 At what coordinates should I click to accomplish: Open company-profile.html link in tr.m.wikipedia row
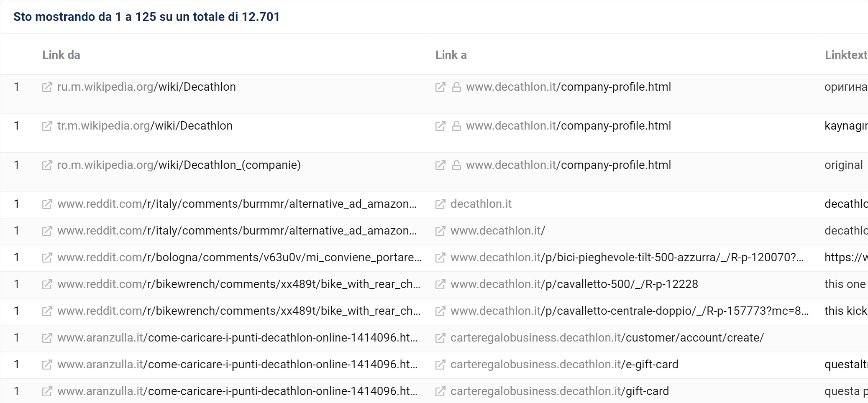(x=568, y=126)
